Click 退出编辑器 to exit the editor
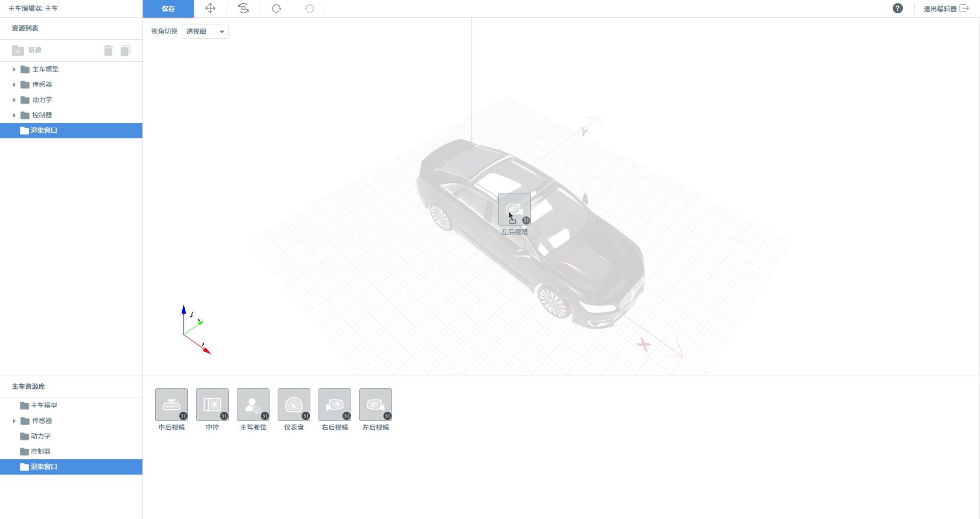980x519 pixels. [946, 9]
